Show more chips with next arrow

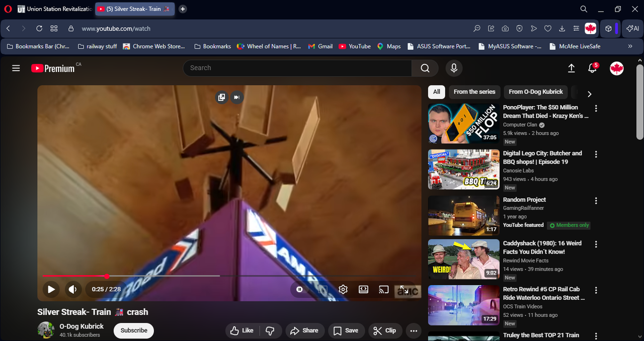590,94
